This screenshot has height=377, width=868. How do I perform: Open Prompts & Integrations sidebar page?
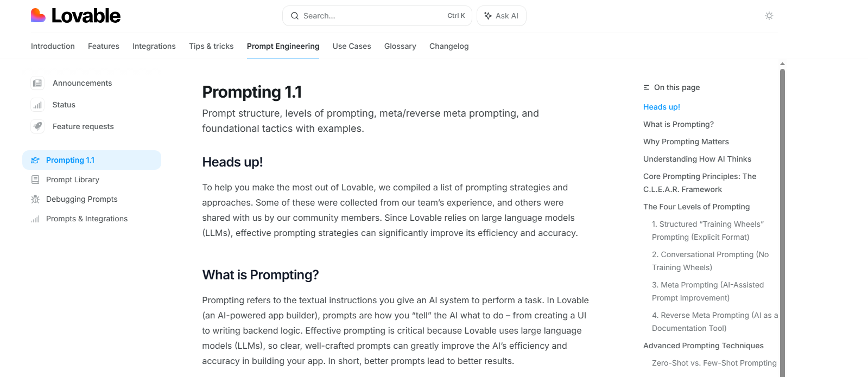click(x=87, y=219)
